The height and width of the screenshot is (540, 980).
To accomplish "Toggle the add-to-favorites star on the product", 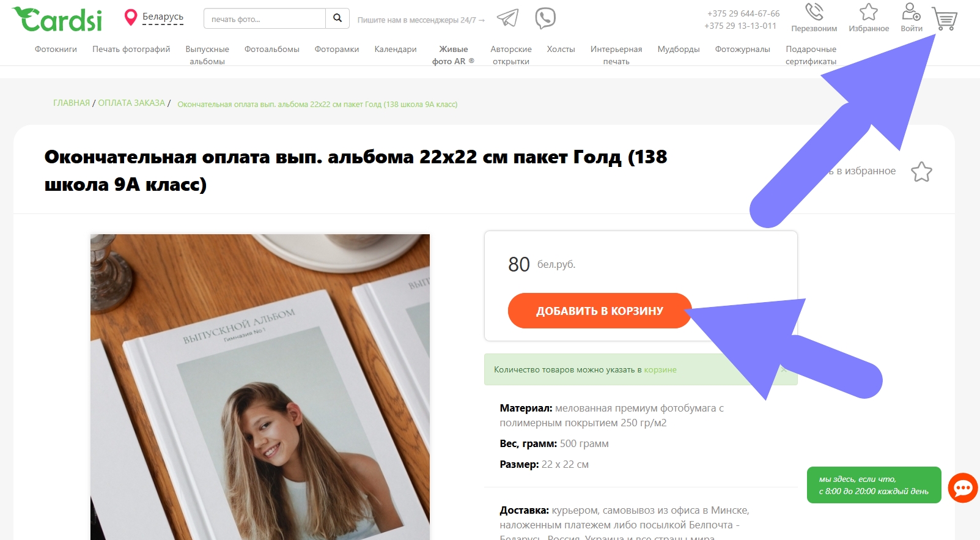I will coord(921,172).
